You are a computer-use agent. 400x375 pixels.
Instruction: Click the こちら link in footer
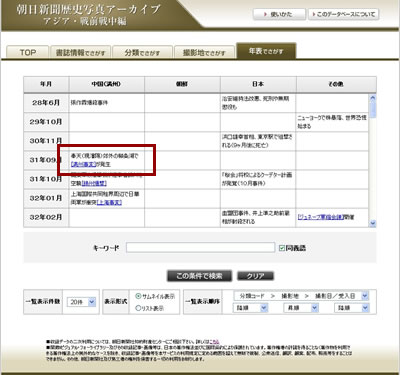[214, 342]
